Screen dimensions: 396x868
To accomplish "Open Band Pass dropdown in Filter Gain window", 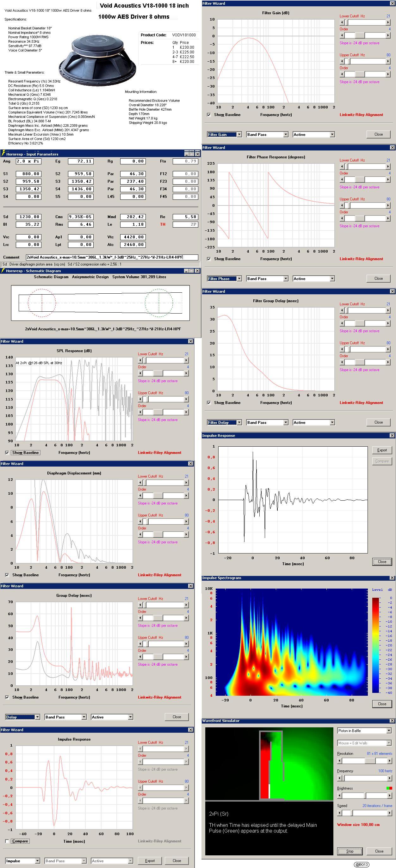I will pos(268,134).
